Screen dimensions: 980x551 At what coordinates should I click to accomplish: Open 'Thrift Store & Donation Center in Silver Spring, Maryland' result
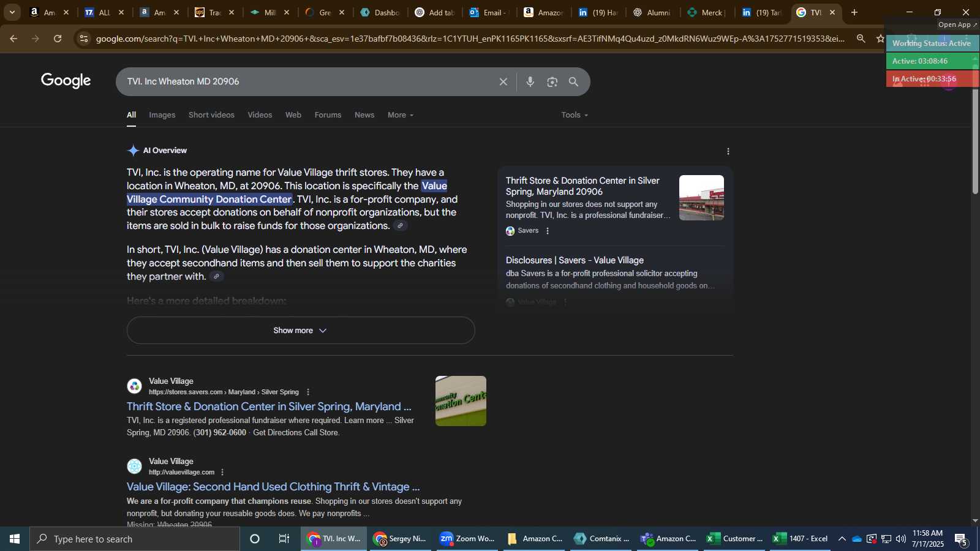coord(269,407)
